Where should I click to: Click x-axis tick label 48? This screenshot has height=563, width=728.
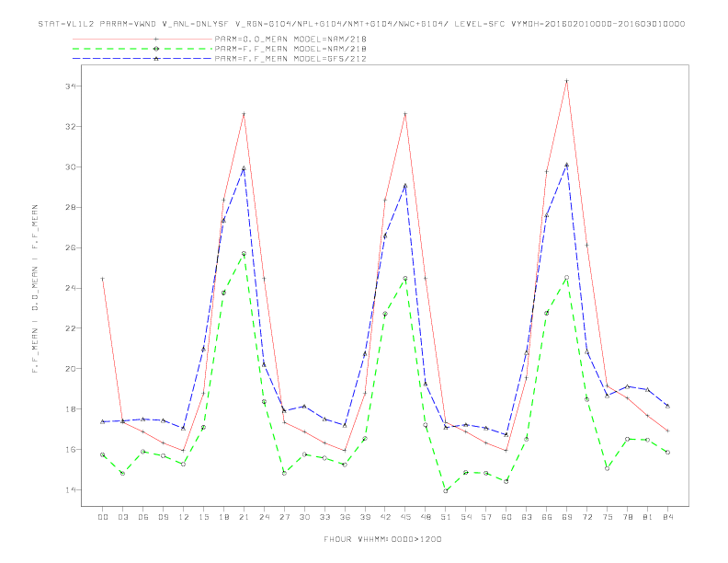pyautogui.click(x=426, y=517)
